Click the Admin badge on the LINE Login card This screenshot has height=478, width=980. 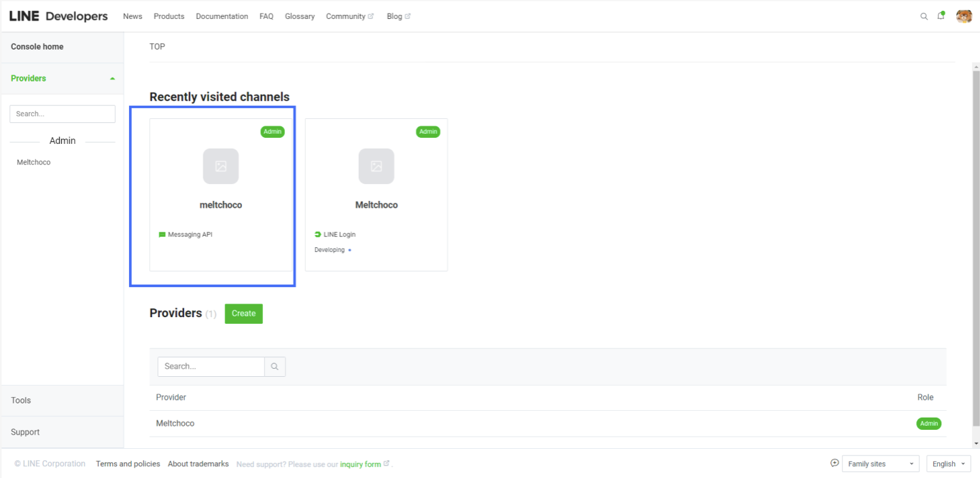point(428,132)
